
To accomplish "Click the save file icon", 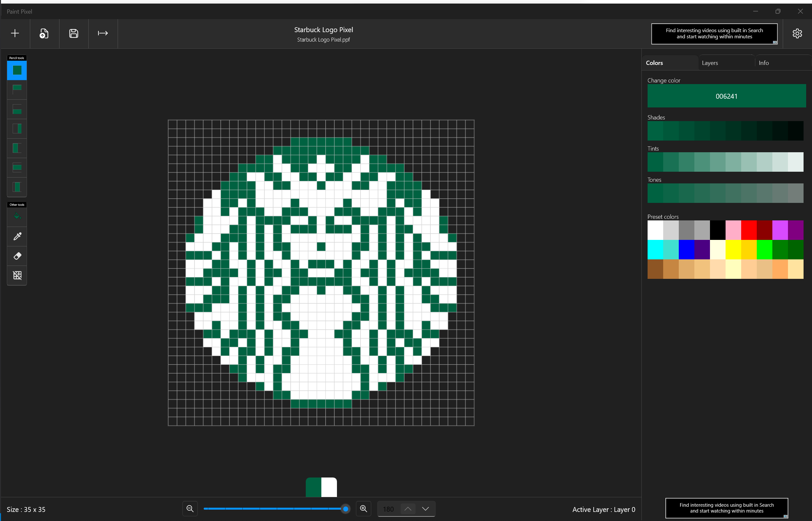I will click(x=73, y=33).
